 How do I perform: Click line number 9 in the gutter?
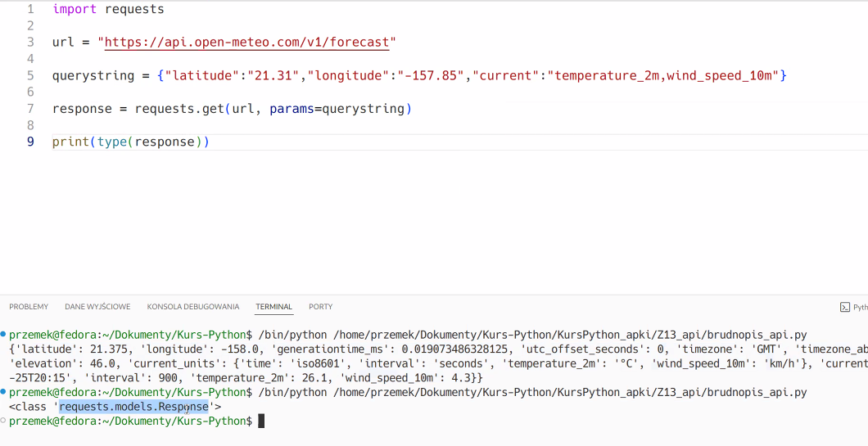tap(30, 142)
